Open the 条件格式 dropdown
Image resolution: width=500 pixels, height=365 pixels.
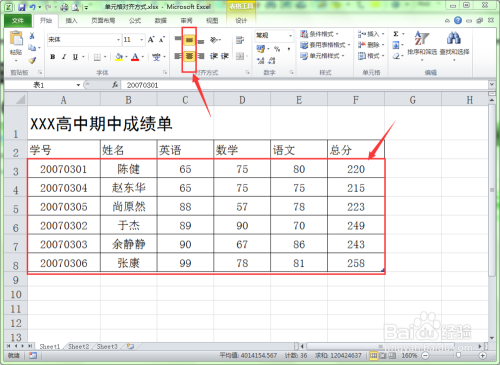[x=319, y=34]
